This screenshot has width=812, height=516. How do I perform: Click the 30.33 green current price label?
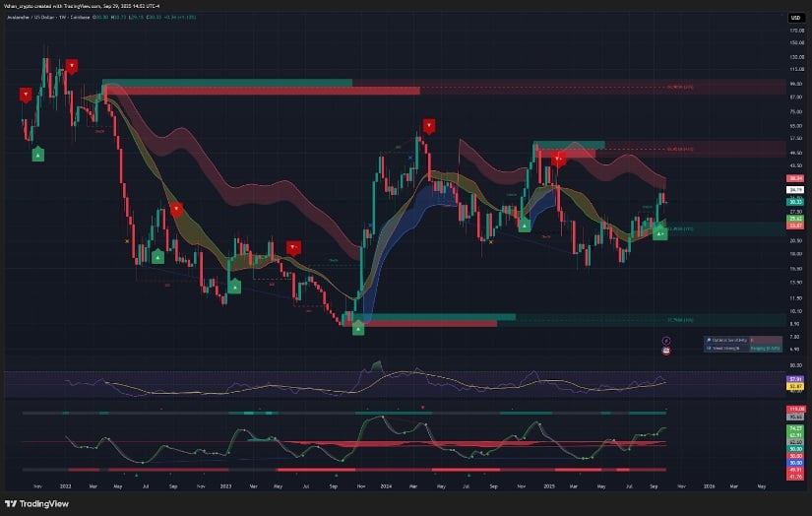click(x=795, y=201)
